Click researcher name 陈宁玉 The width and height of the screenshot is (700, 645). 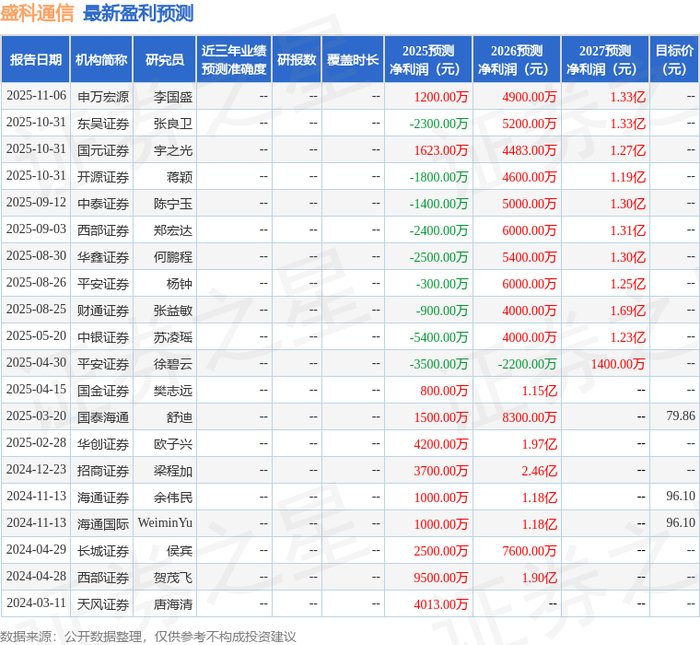pos(173,204)
